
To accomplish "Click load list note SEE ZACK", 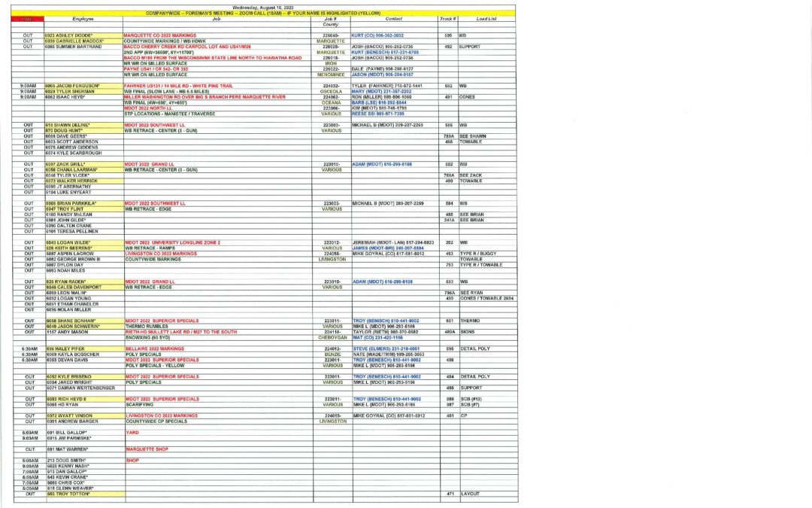I will (x=471, y=175).
